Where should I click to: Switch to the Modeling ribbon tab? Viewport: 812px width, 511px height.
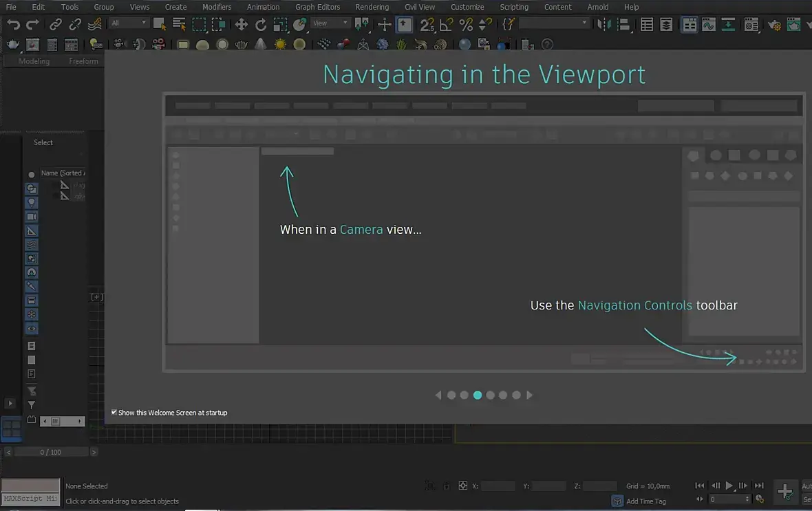point(34,61)
